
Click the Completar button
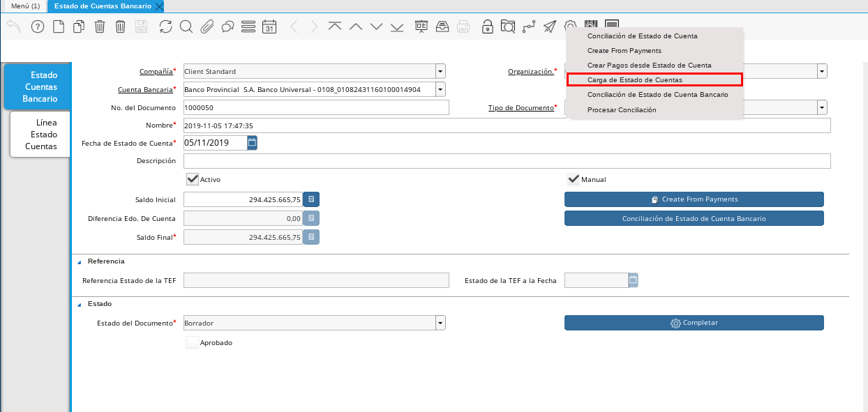click(694, 323)
